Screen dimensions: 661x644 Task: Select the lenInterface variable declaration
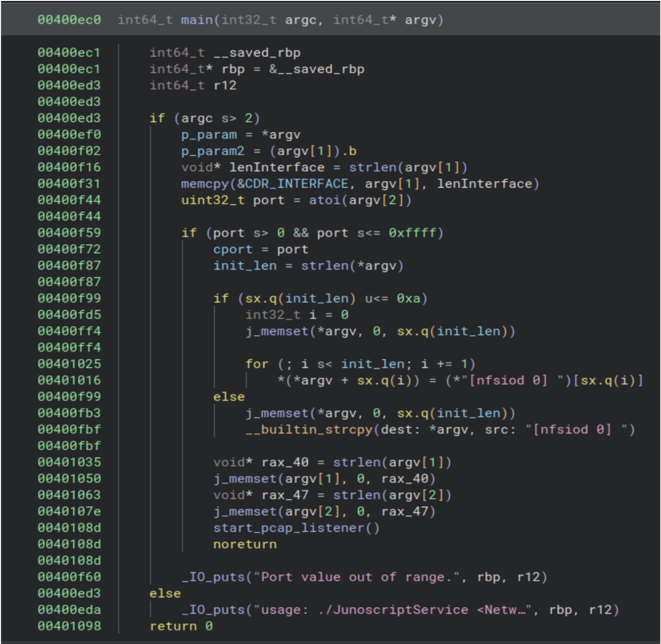click(x=276, y=167)
